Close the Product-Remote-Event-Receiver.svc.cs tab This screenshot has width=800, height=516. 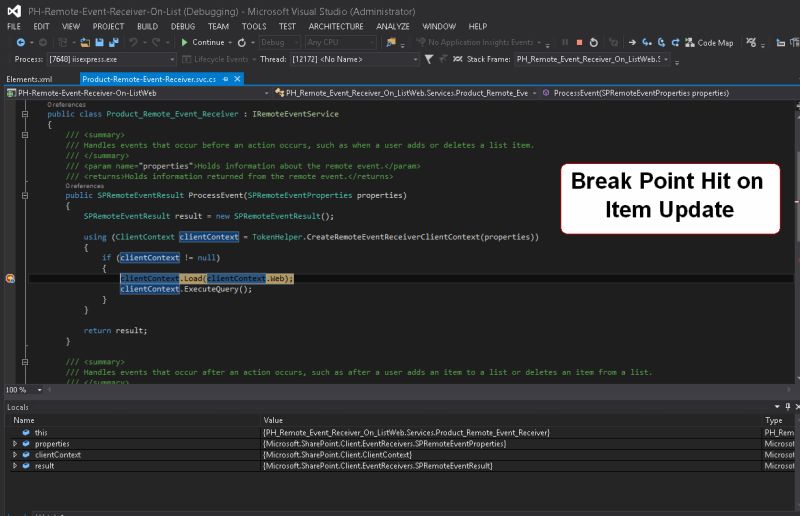(x=237, y=79)
